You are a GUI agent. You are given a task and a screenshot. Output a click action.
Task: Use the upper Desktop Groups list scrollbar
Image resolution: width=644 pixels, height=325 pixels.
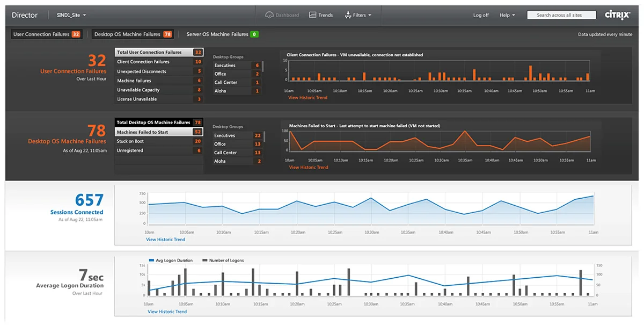(x=263, y=67)
